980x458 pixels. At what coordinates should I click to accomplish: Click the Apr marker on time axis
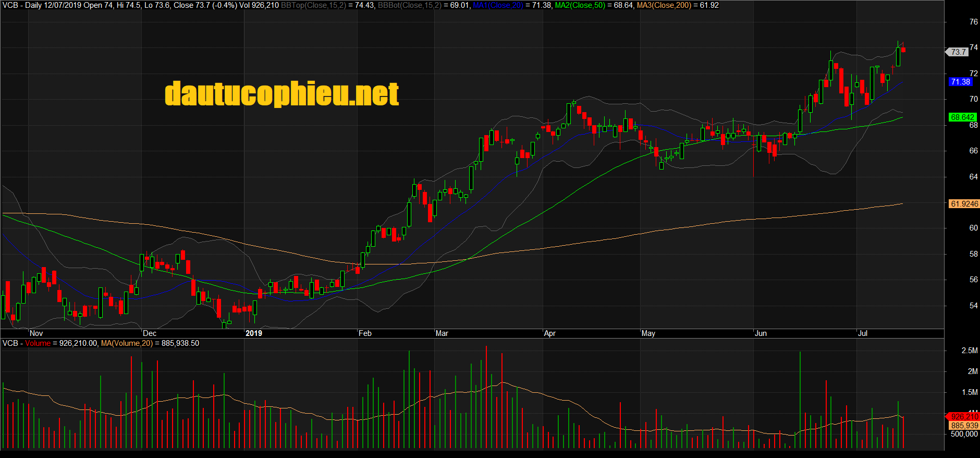point(549,333)
